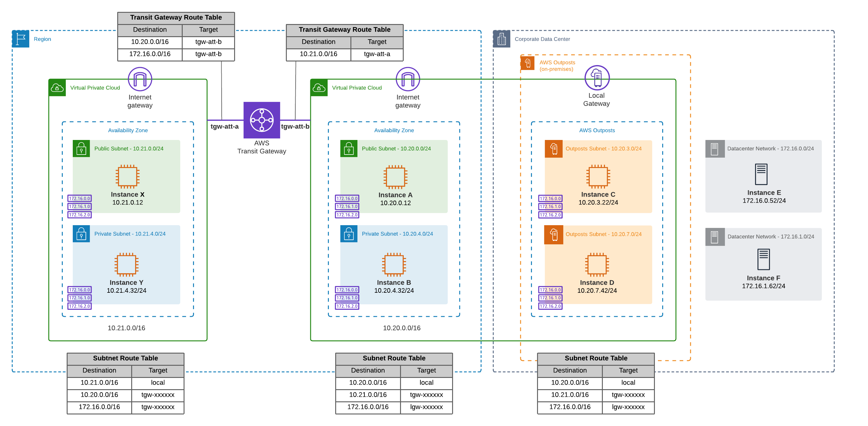868x426 pixels.
Task: Click middle Subnet Route Table title
Action: tap(394, 358)
